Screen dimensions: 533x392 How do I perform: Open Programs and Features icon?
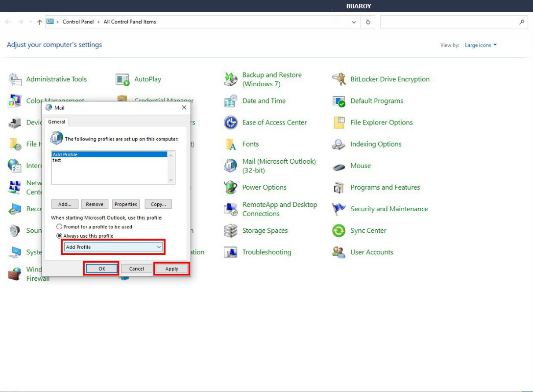coord(339,187)
